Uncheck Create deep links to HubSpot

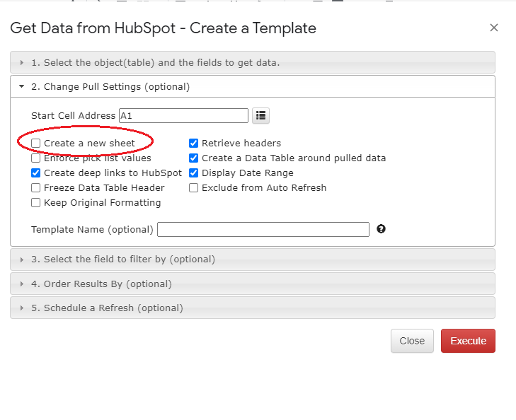[35, 173]
